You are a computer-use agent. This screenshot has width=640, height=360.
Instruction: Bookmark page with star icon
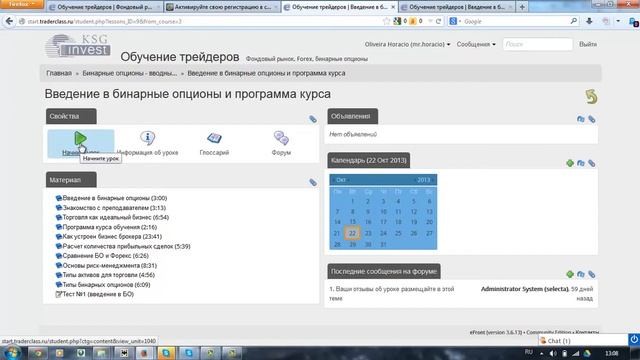point(386,21)
